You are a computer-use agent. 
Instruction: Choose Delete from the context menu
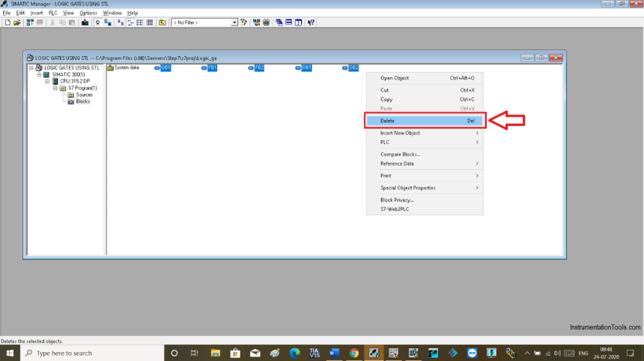coord(425,121)
